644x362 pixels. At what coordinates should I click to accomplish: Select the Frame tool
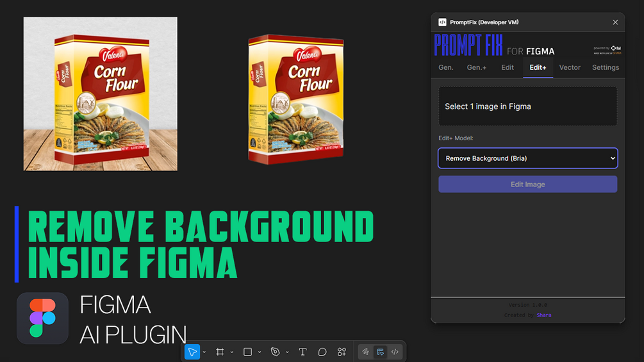(220, 352)
